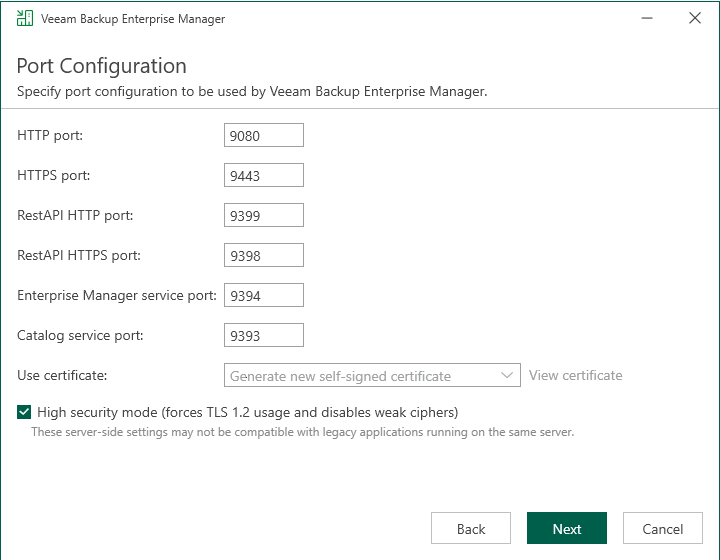Expand the certificate dropdown chevron arrow
The image size is (720, 560).
click(506, 376)
